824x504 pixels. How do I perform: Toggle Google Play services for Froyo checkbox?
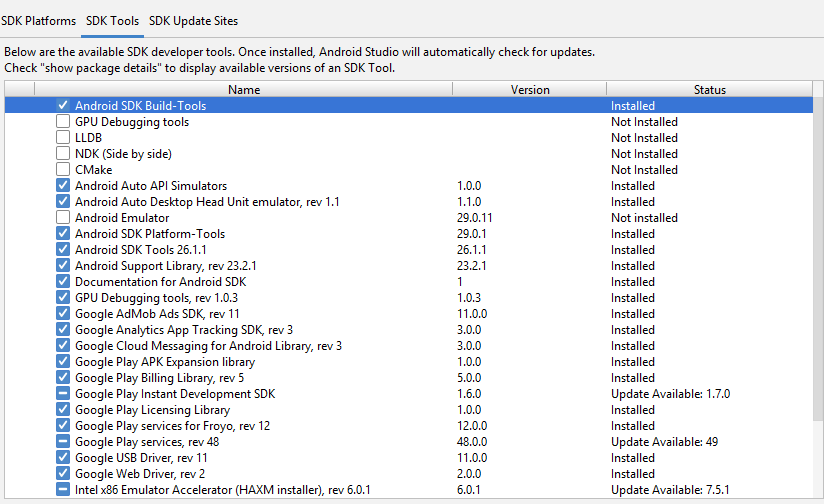click(63, 426)
